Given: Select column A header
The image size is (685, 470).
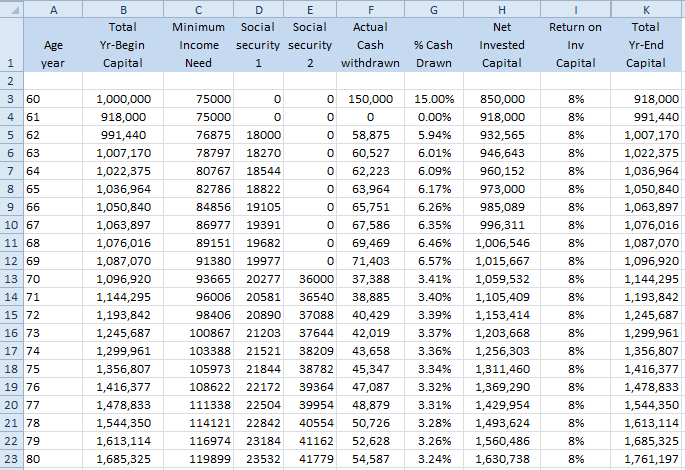Looking at the screenshot, I should point(53,8).
